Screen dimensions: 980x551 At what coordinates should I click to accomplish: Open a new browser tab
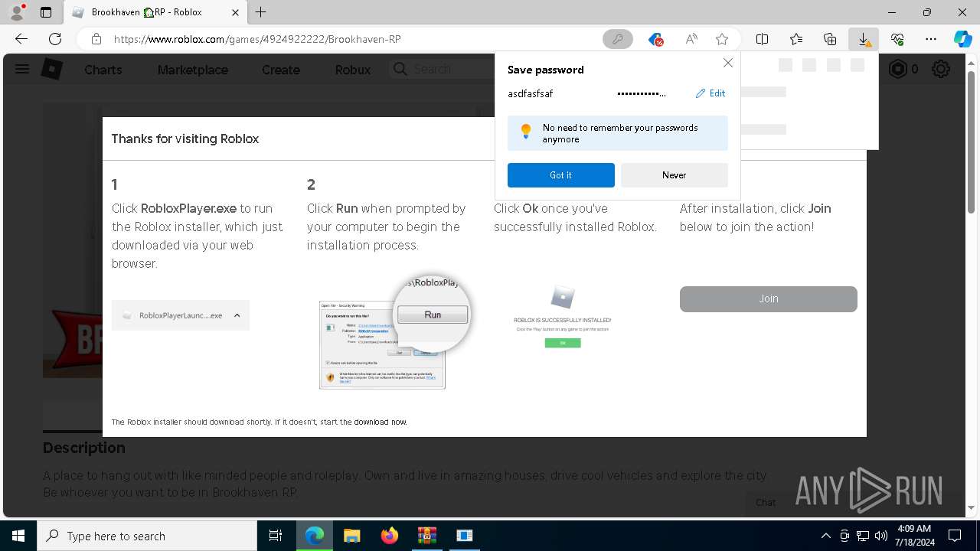tap(261, 12)
